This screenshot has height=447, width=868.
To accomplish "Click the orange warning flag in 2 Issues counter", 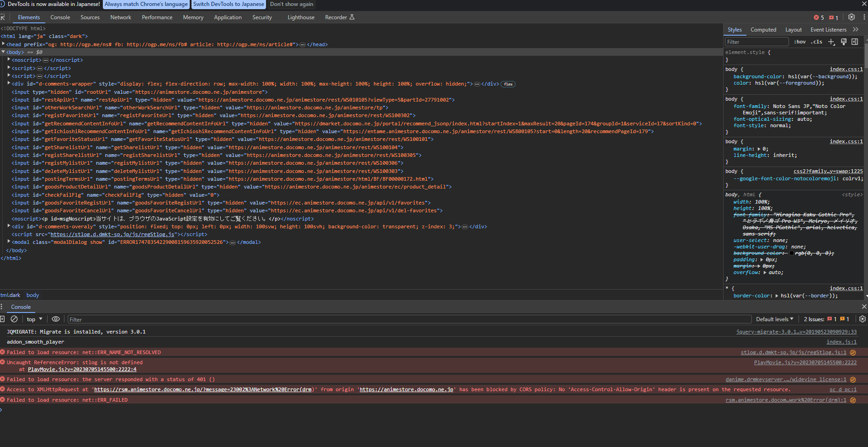I will click(842, 319).
